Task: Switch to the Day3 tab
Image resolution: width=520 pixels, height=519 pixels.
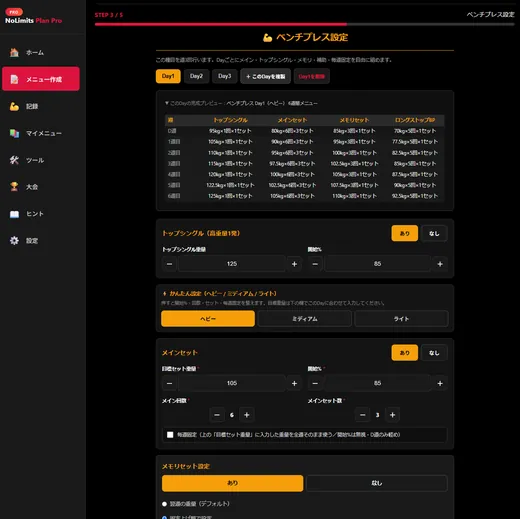Action: tap(225, 76)
